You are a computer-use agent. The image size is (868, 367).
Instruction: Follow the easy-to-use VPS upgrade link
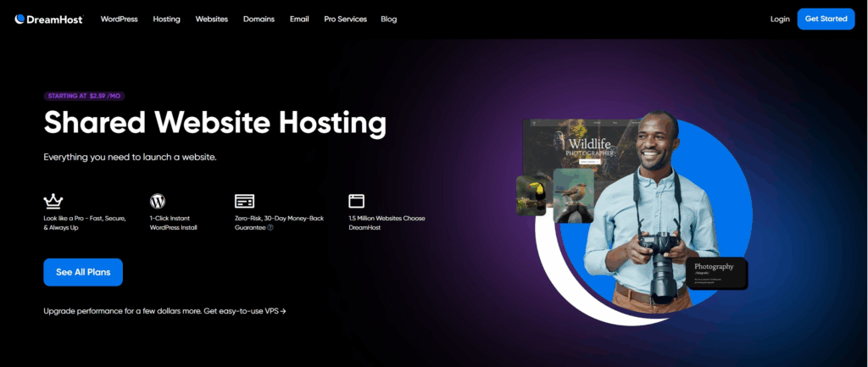point(246,311)
